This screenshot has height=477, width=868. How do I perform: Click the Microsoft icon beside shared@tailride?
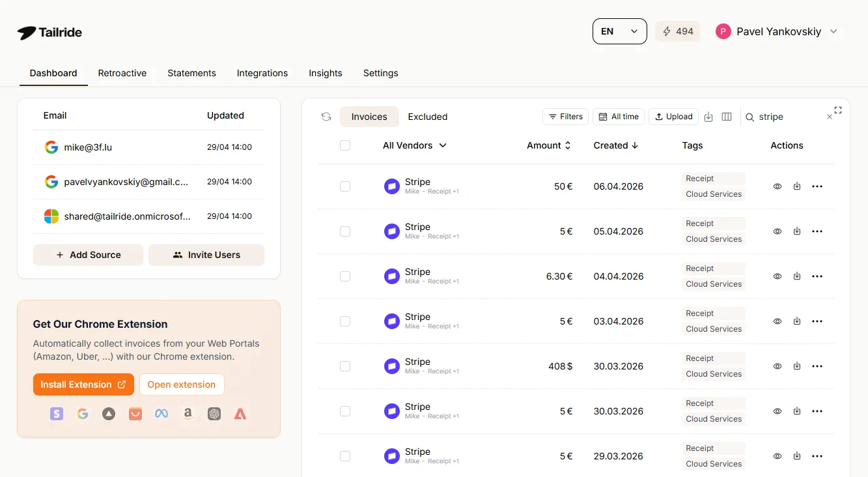point(51,216)
